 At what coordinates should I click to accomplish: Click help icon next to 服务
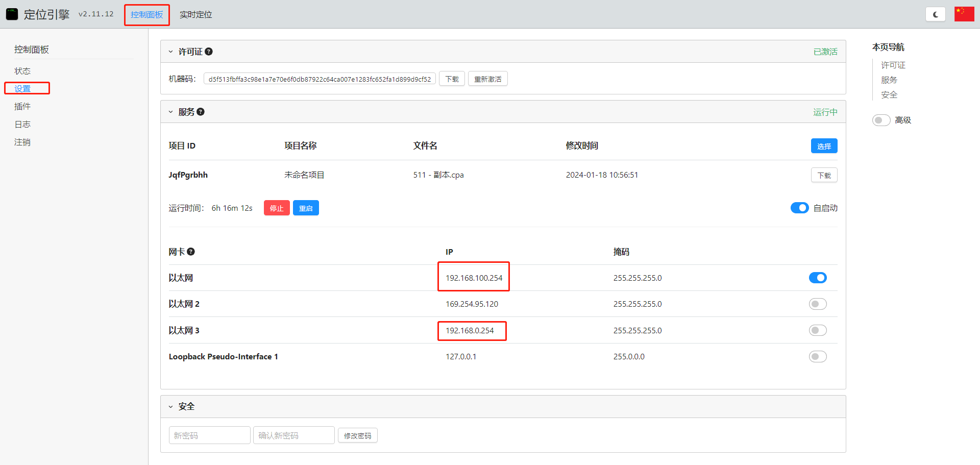pyautogui.click(x=201, y=112)
